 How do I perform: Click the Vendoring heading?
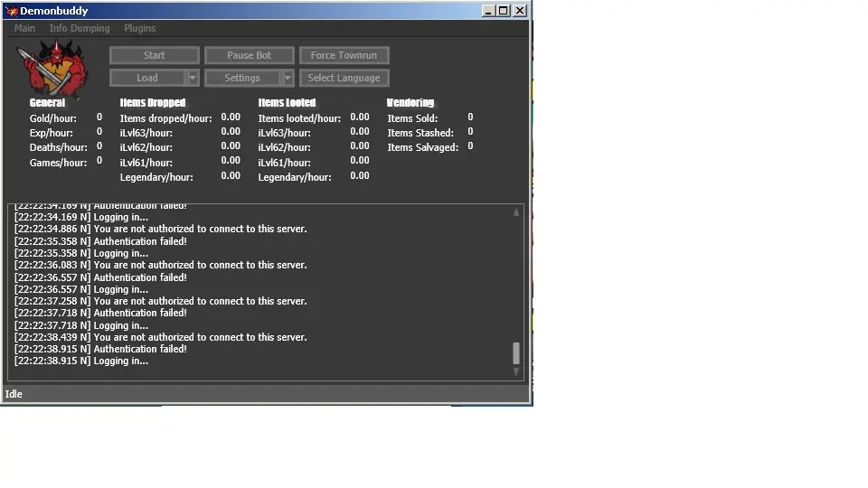[x=410, y=103]
